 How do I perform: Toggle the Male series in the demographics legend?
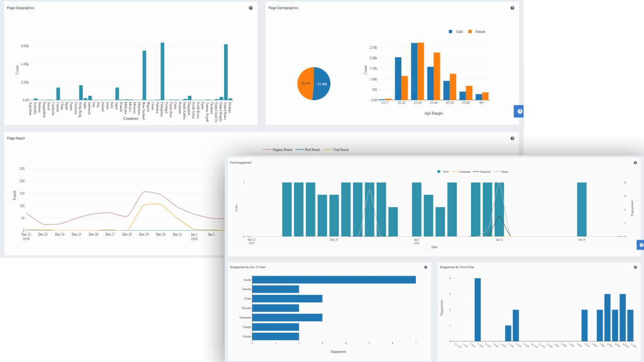pyautogui.click(x=456, y=32)
